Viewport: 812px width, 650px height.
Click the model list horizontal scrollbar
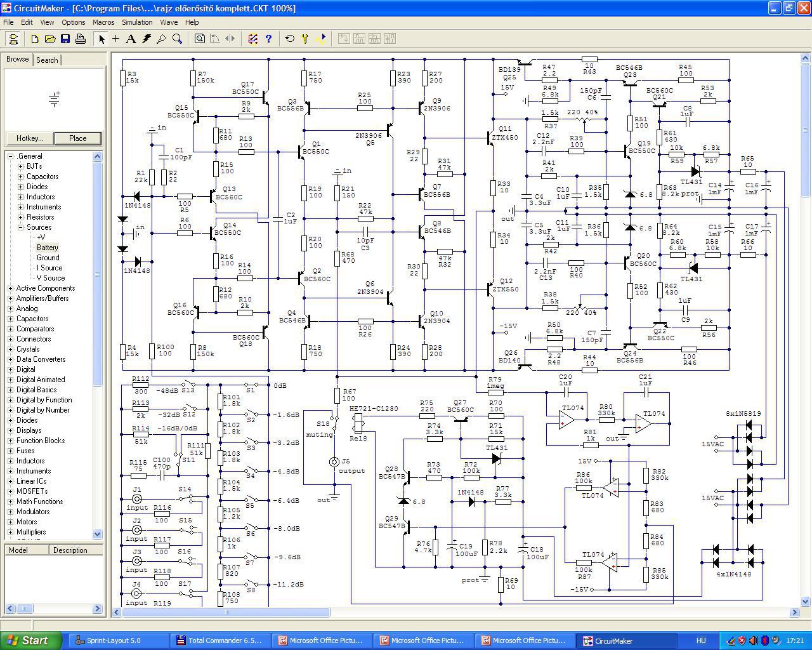[53, 608]
